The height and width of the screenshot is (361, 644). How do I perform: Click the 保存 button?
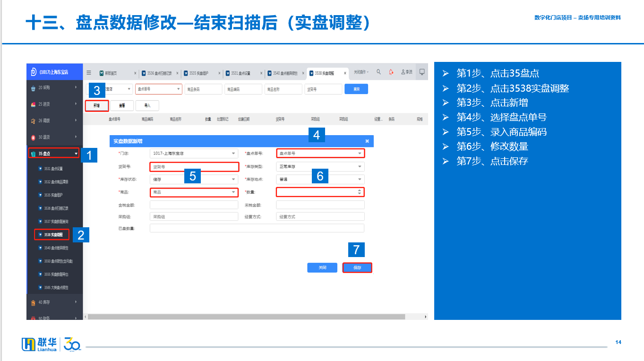click(357, 268)
